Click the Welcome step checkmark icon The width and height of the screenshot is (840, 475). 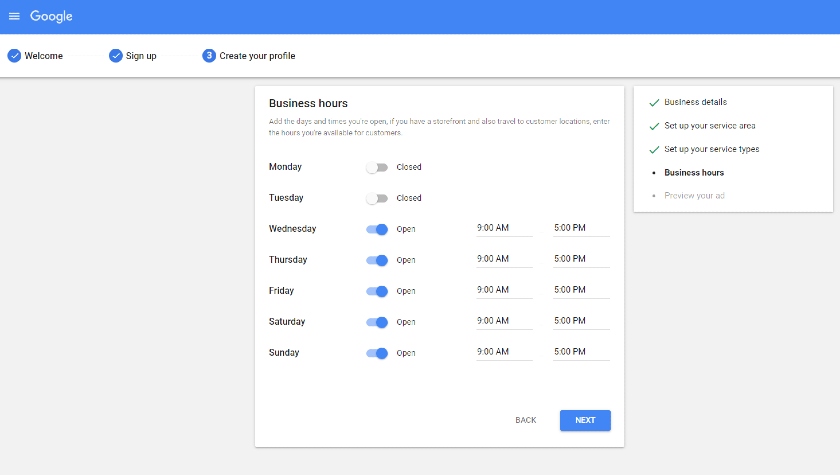(14, 56)
